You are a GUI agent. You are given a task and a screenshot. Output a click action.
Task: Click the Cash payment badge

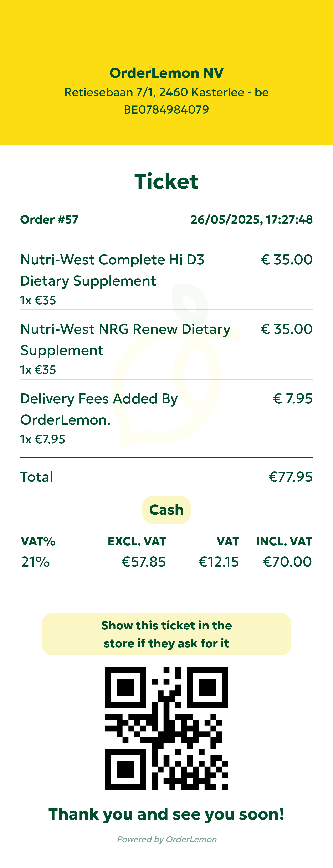click(166, 510)
